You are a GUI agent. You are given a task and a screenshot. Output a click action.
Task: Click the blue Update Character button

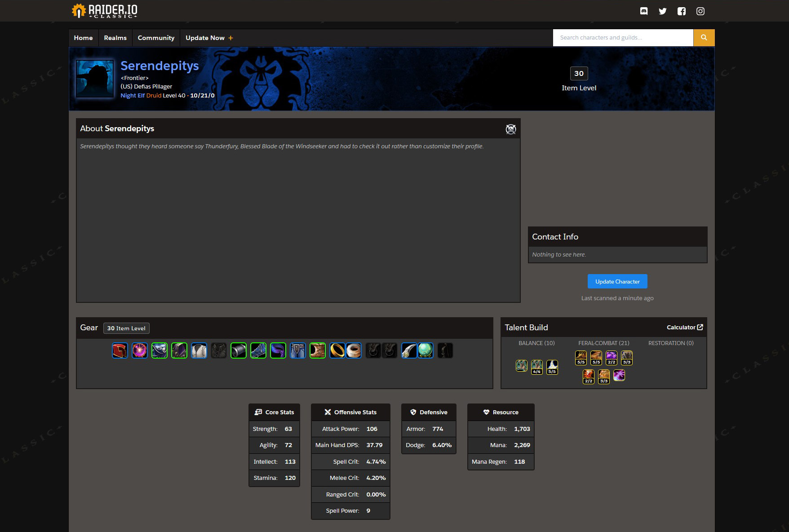coord(617,281)
